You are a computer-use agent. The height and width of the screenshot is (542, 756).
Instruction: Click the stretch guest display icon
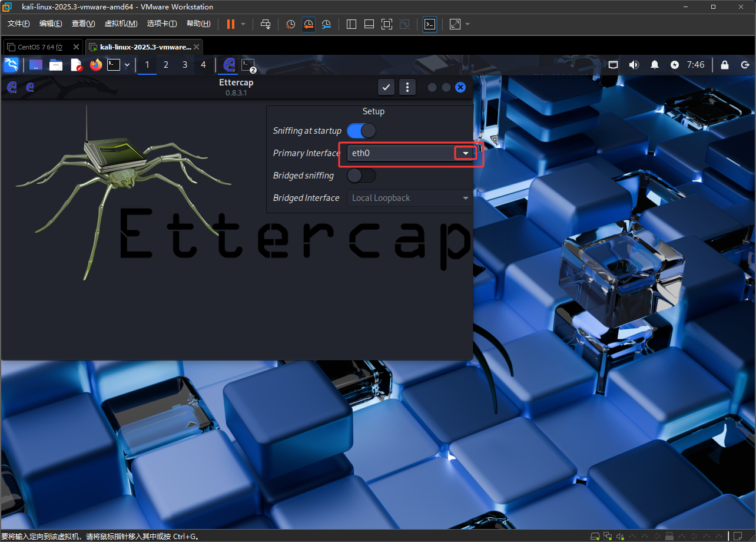tap(455, 24)
